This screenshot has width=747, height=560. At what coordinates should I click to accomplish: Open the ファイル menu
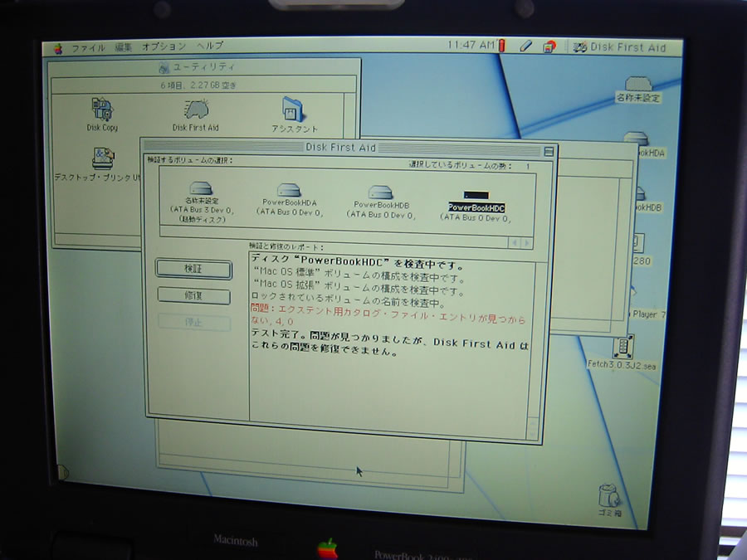[x=88, y=48]
